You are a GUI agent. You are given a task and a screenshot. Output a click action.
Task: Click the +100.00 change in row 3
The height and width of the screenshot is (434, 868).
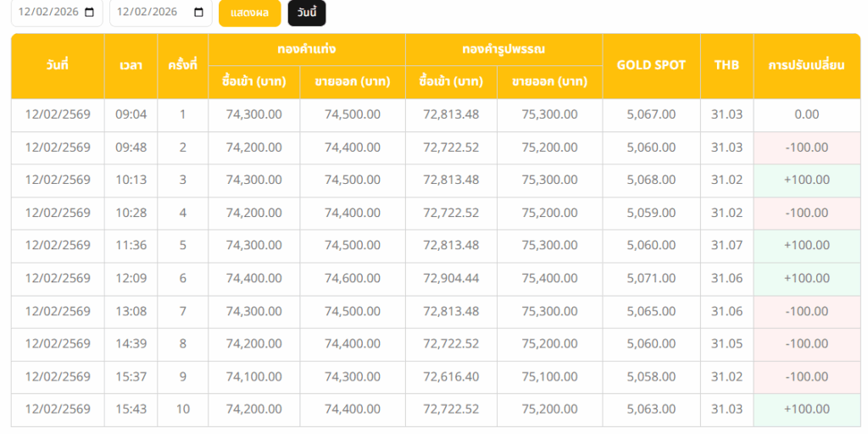point(807,180)
